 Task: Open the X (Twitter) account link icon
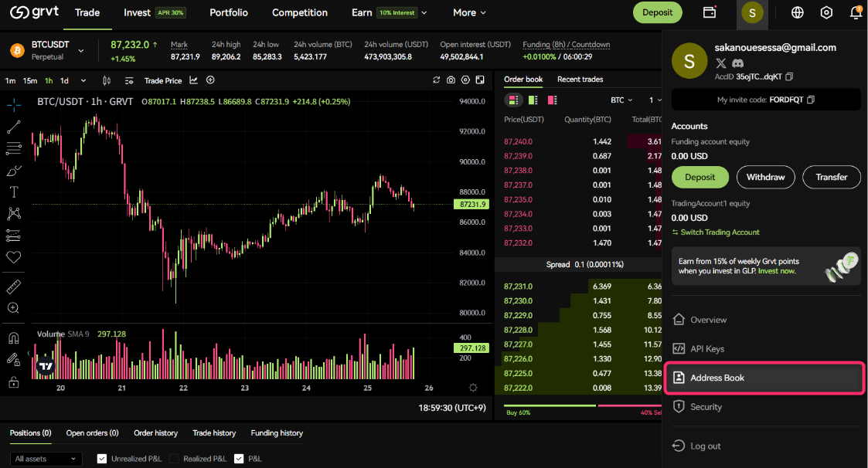pyautogui.click(x=721, y=63)
